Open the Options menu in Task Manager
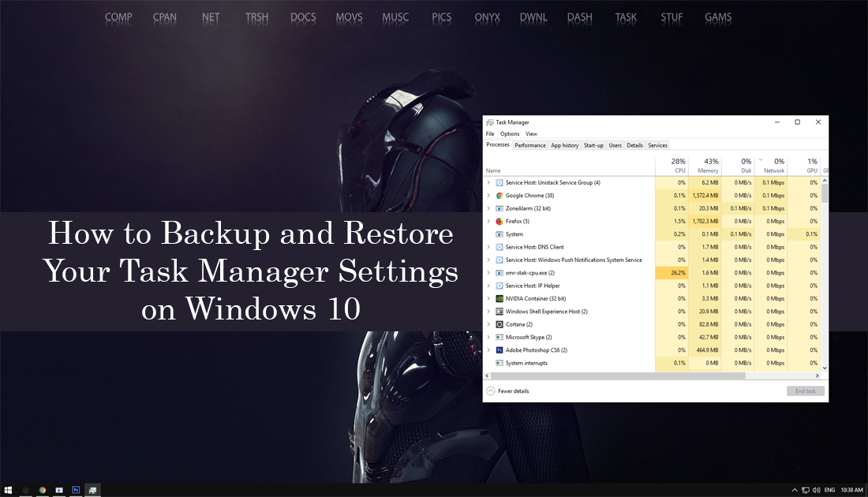 pyautogui.click(x=510, y=134)
